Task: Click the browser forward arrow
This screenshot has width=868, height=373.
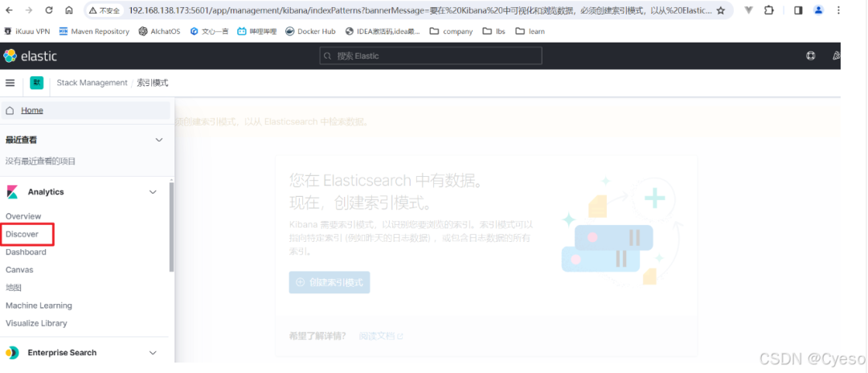Action: coord(29,10)
